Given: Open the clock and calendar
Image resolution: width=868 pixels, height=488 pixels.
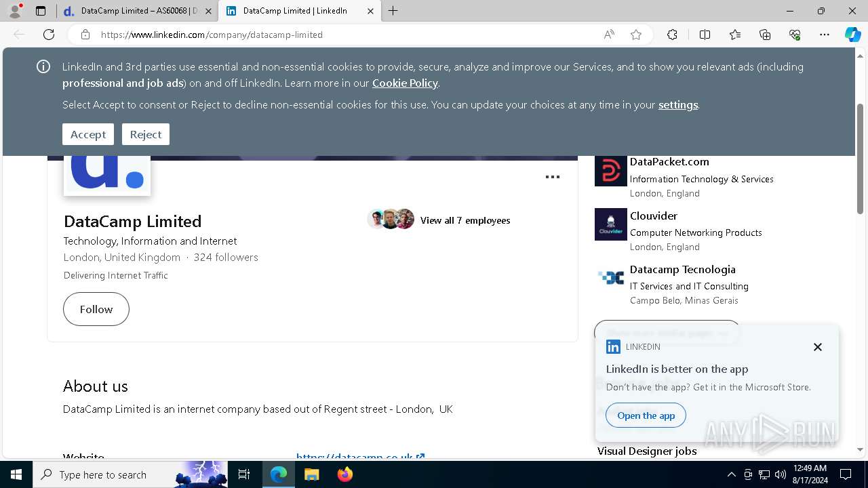Looking at the screenshot, I should click(x=810, y=474).
